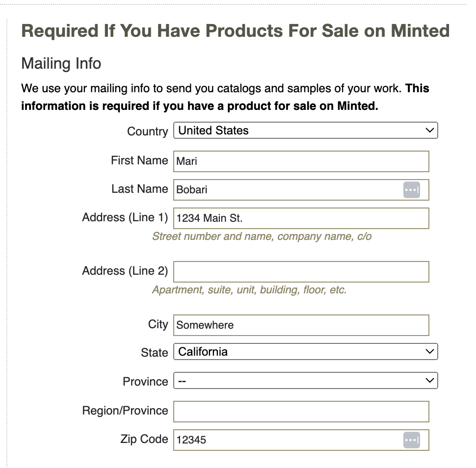The width and height of the screenshot is (476, 468).
Task: Click the empty Region/Province text field
Action: [300, 412]
